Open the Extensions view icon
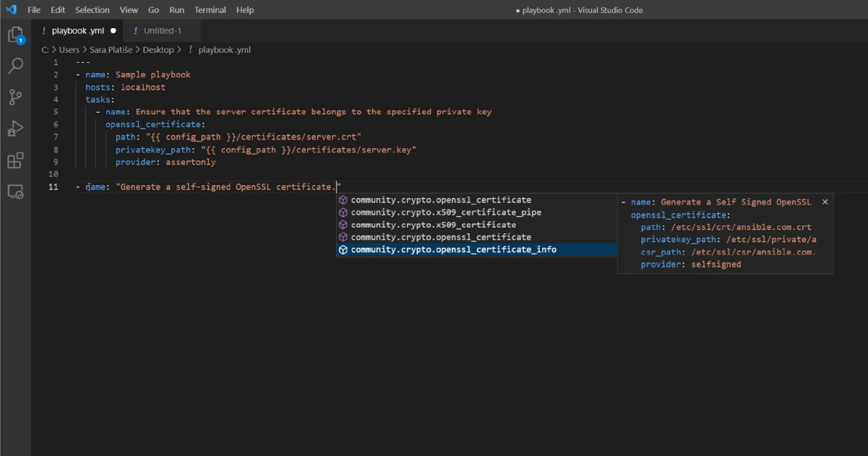 coord(15,160)
